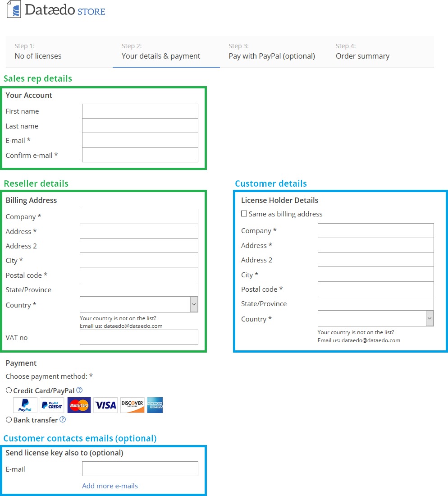Click the Discover Network card icon
Screen dimensions: 448x496
pos(133,405)
